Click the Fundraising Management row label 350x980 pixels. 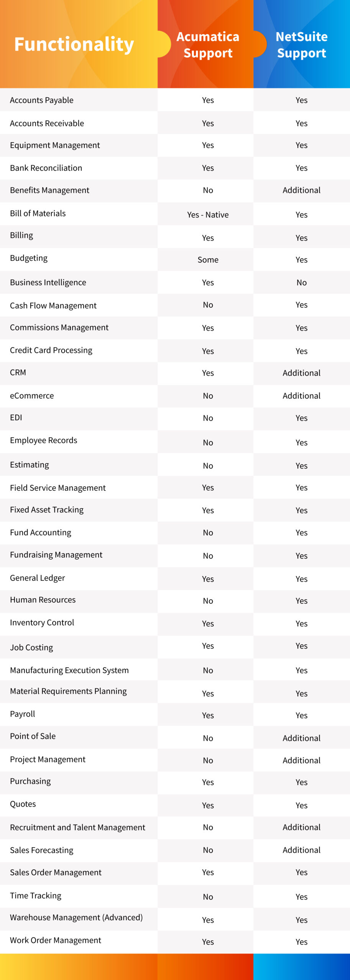click(56, 555)
